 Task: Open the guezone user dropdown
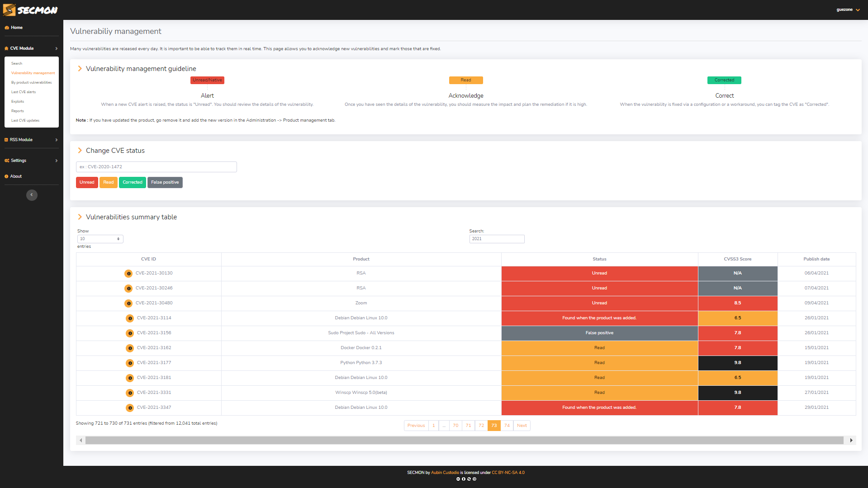848,9
